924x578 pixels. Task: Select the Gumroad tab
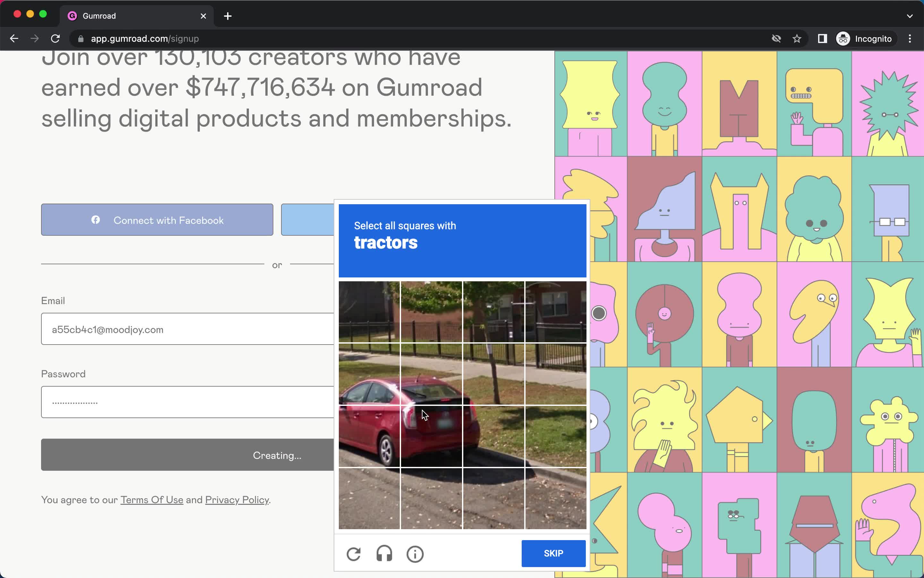click(136, 16)
